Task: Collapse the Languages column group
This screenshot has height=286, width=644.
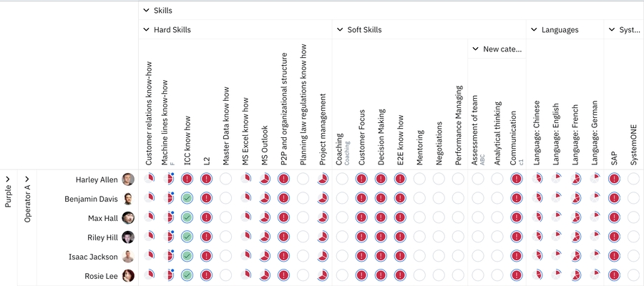Action: [534, 30]
